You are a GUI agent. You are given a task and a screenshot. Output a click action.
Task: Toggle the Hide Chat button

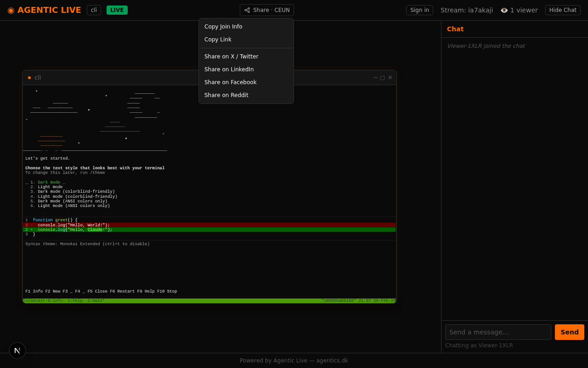pyautogui.click(x=563, y=10)
